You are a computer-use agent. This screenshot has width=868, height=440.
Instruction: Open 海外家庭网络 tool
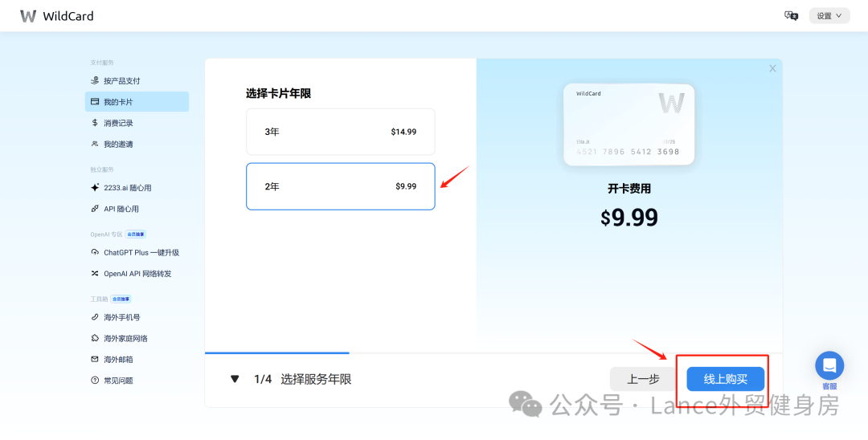coord(125,339)
